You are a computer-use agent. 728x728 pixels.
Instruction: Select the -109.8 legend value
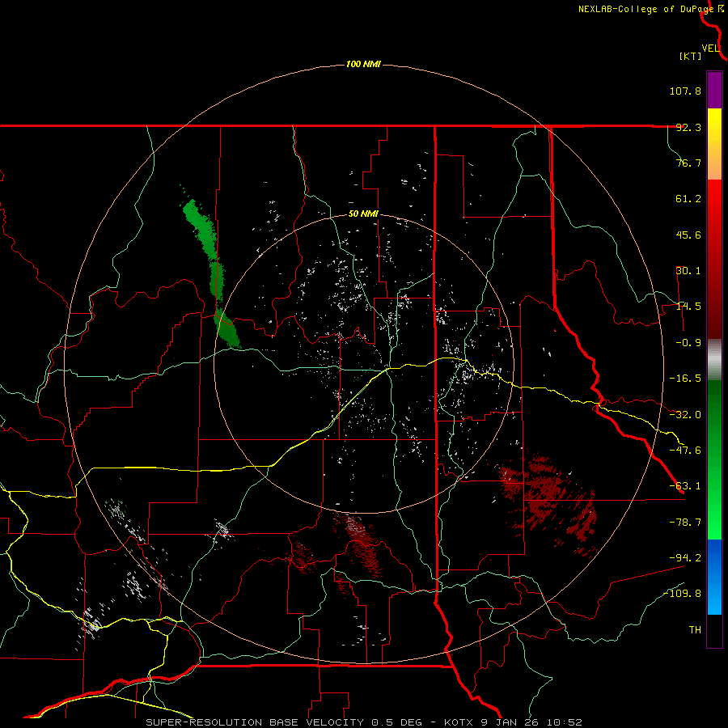tap(682, 594)
